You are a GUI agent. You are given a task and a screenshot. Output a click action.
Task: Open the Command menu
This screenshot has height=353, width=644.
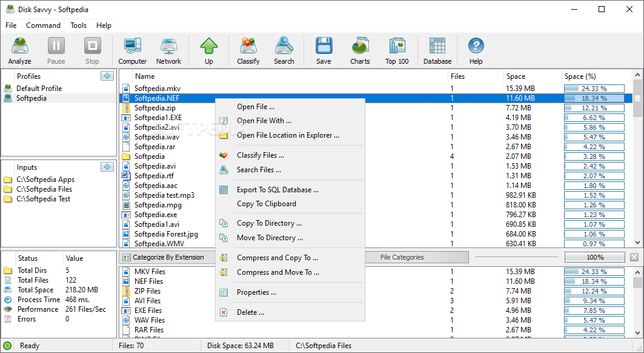[43, 25]
